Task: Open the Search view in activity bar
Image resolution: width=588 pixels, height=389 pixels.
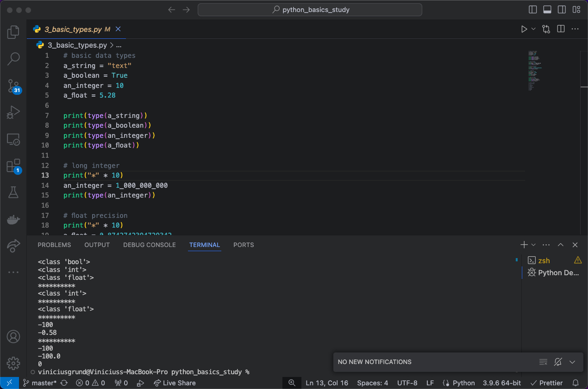Action: (13, 58)
